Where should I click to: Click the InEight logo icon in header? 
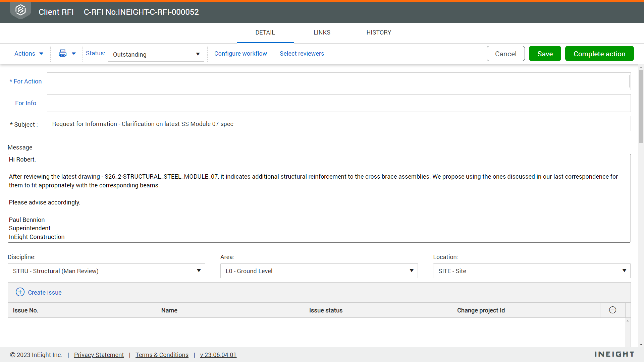coord(20,10)
